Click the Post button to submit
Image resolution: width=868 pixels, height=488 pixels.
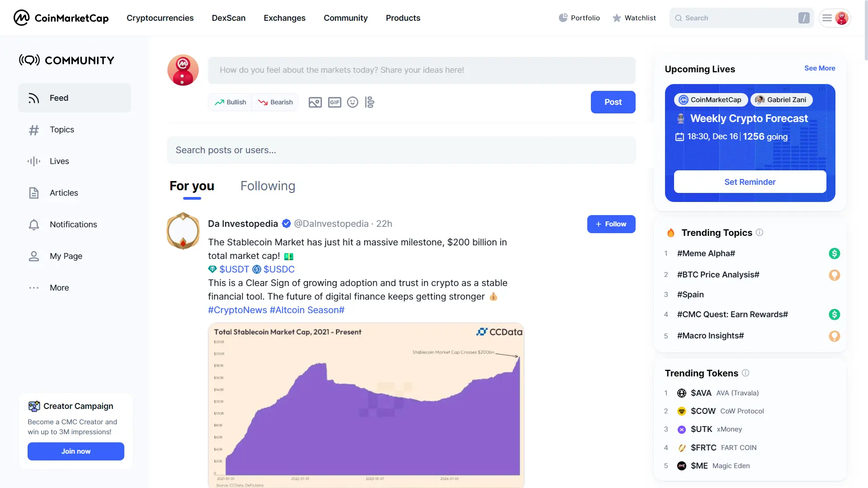613,102
